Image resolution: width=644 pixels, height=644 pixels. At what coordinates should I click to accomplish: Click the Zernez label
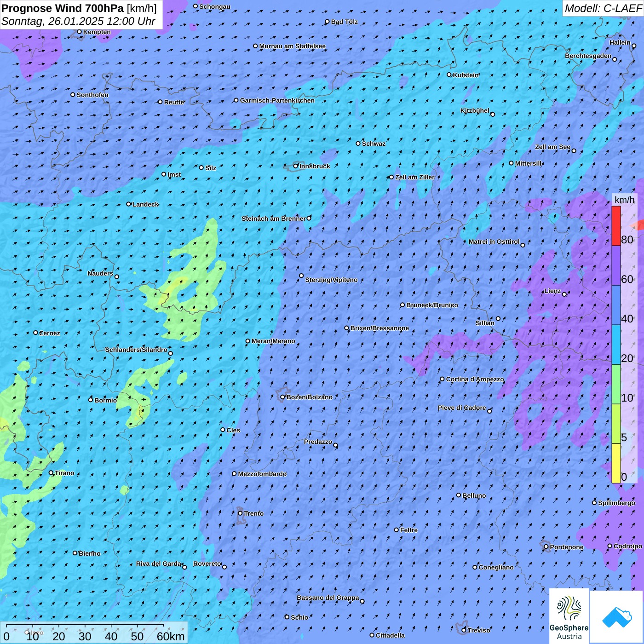(x=50, y=333)
